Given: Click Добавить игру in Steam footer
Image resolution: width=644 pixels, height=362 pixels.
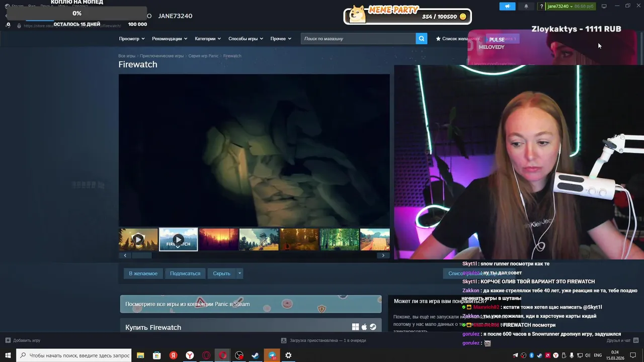Looking at the screenshot, I should [23, 340].
